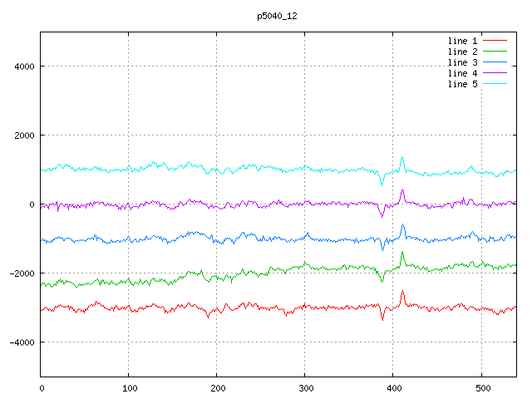Click the purple line's dip near x=387

pyautogui.click(x=382, y=216)
